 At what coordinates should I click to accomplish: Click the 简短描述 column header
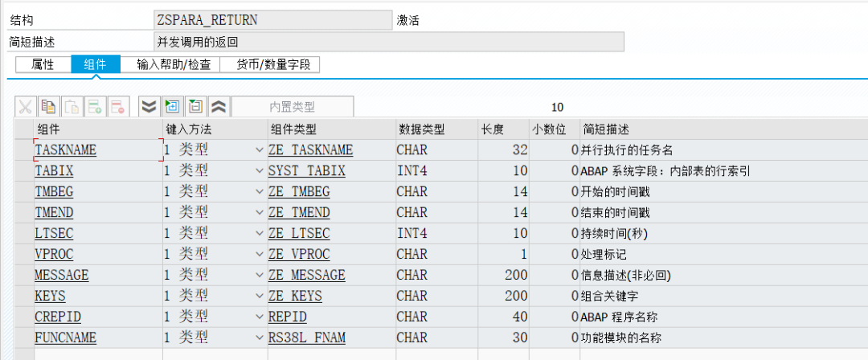[723, 129]
